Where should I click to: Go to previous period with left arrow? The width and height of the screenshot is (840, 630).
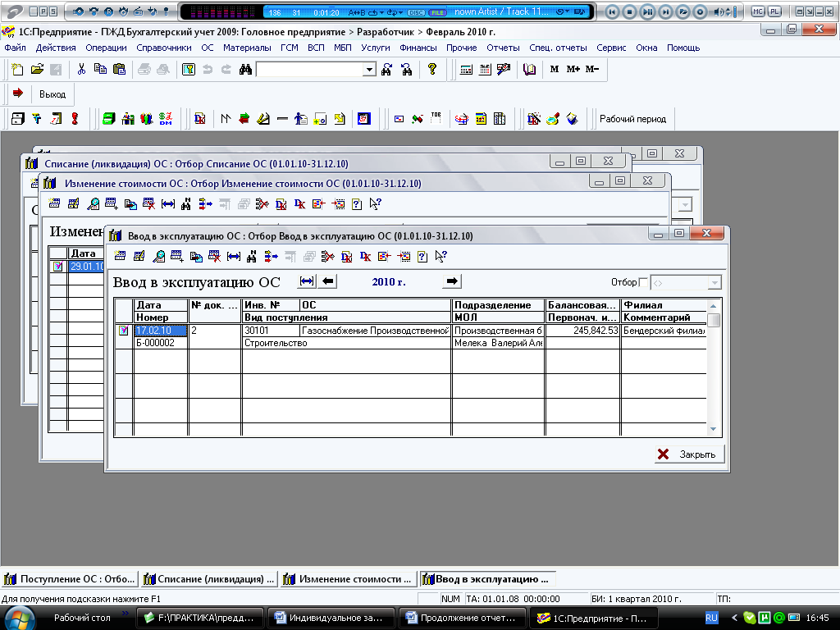328,281
